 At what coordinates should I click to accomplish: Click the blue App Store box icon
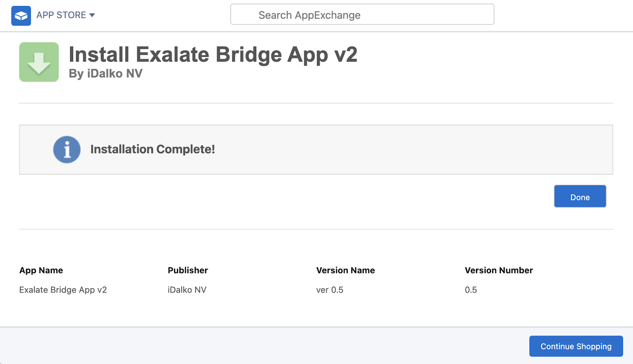click(21, 16)
